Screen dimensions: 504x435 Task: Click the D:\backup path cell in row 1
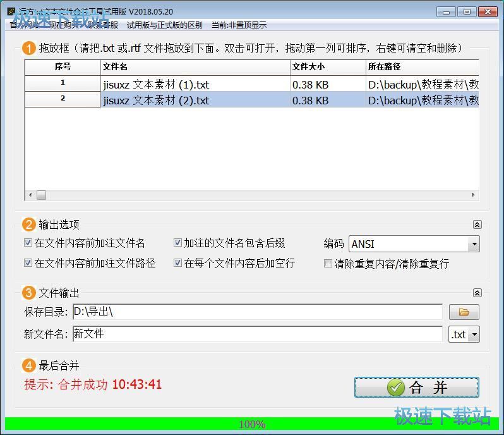423,84
